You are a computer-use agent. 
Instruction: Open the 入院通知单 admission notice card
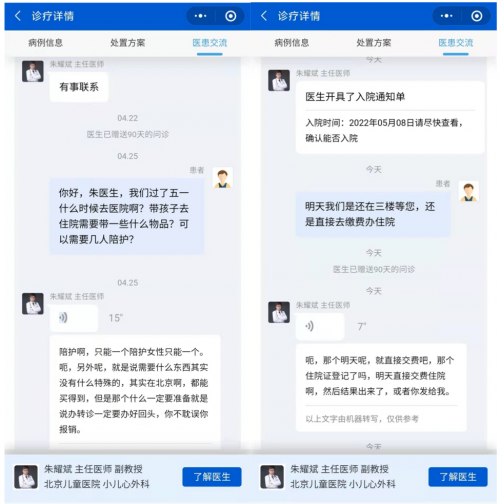point(390,117)
